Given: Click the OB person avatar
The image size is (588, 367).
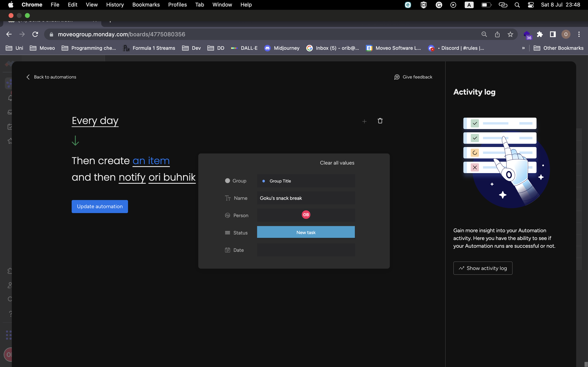Looking at the screenshot, I should (x=306, y=214).
